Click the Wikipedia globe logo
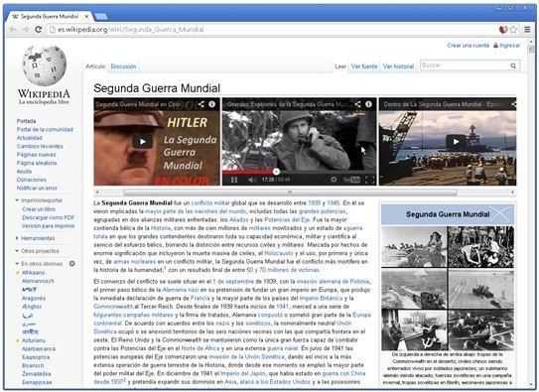The image size is (539, 392). pyautogui.click(x=44, y=65)
